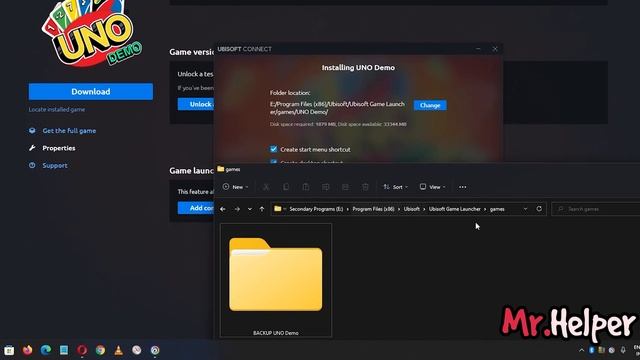Refresh the games folder view
Viewport: 640px width, 360px height.
(x=539, y=209)
